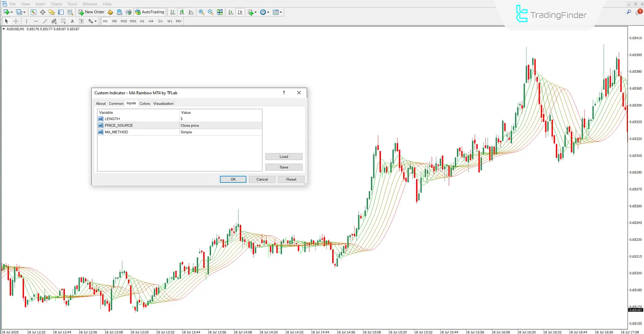Load a saved indicator preset
The width and height of the screenshot is (644, 334).
284,156
